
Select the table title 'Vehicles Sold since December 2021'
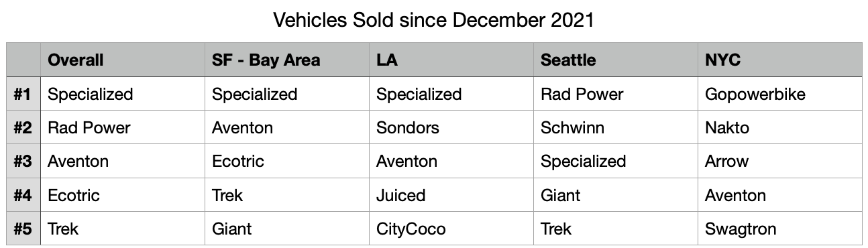(x=433, y=20)
